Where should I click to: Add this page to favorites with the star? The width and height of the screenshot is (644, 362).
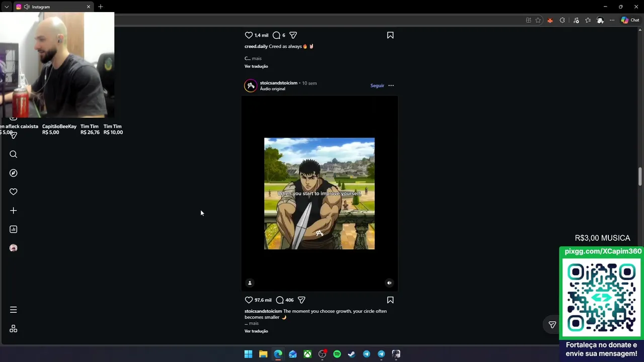[x=538, y=20]
